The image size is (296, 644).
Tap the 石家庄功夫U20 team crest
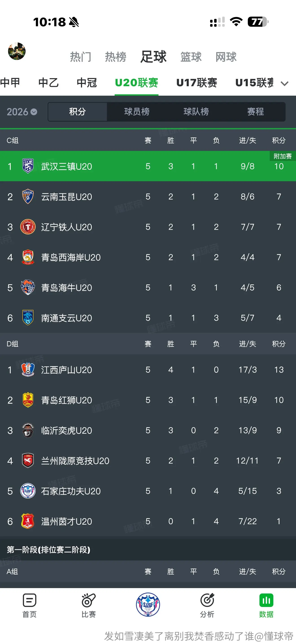point(28,491)
